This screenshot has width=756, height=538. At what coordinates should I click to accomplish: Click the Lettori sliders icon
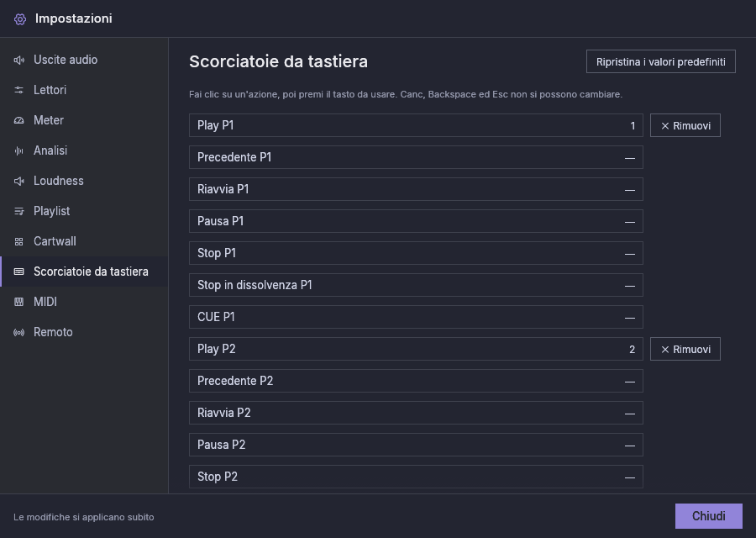[18, 90]
